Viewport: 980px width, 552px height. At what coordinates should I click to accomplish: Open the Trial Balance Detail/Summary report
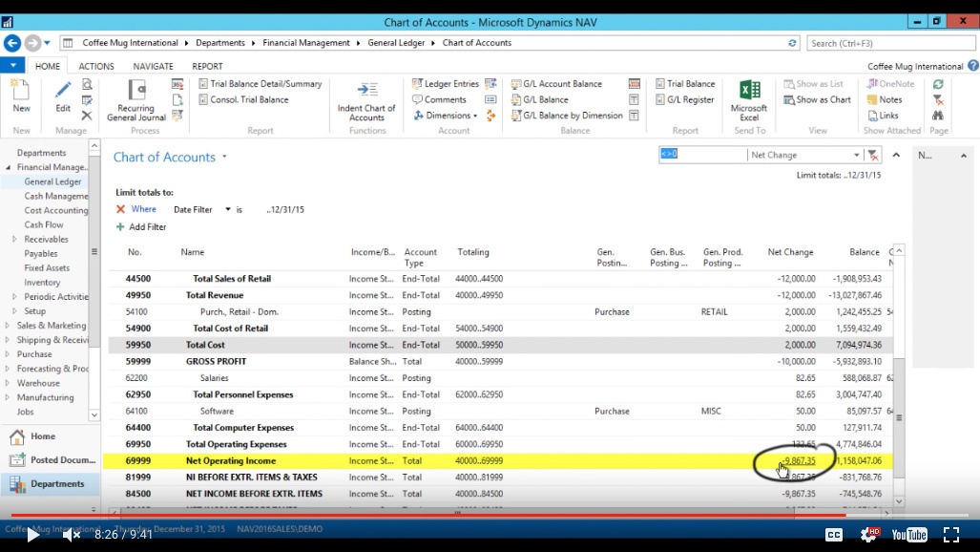pyautogui.click(x=260, y=83)
